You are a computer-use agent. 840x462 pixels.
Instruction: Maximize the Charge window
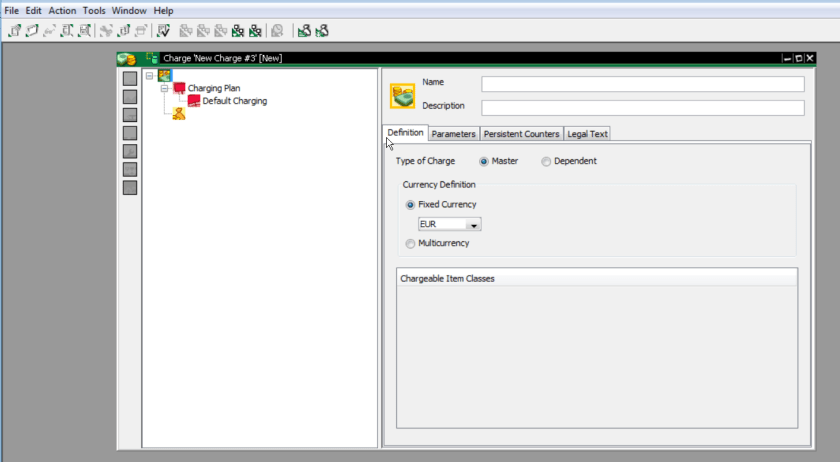click(798, 58)
